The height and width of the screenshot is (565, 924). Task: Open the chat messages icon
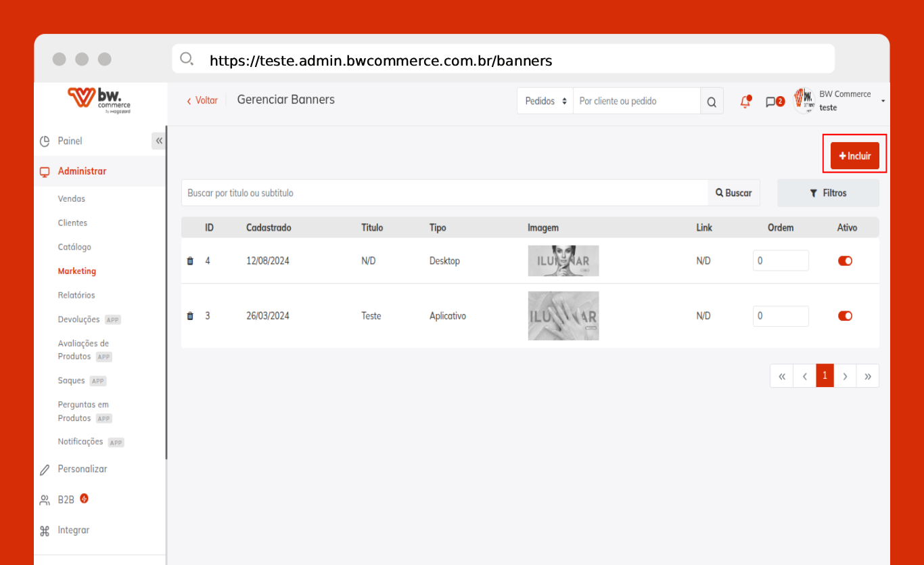pos(770,101)
